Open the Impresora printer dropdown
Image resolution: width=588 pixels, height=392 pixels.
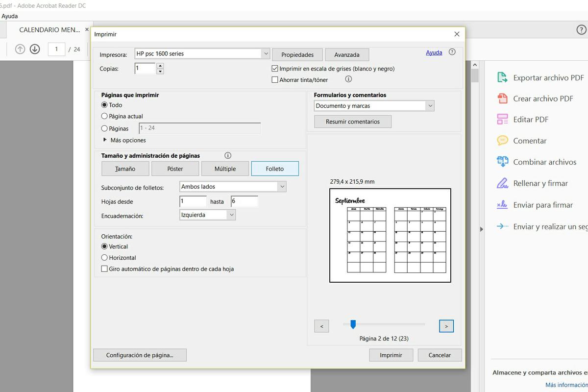coord(265,53)
